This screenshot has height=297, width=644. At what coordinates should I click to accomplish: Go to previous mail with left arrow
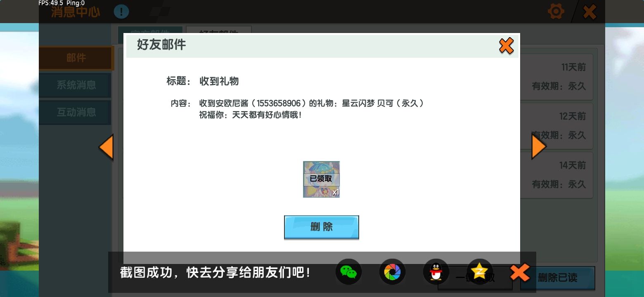(x=106, y=147)
